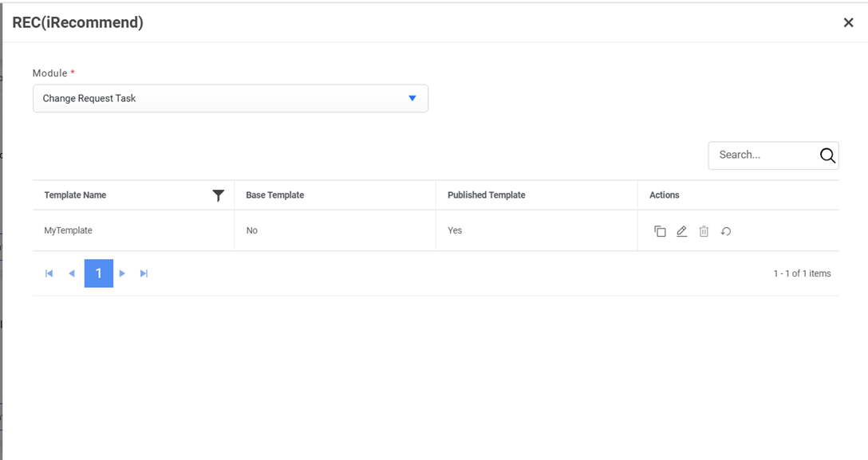The width and height of the screenshot is (868, 460).
Task: Select page 1 in pagination
Action: point(99,273)
